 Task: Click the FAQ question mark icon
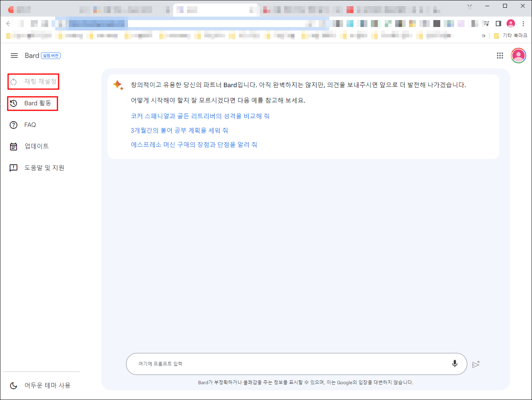pyautogui.click(x=13, y=125)
